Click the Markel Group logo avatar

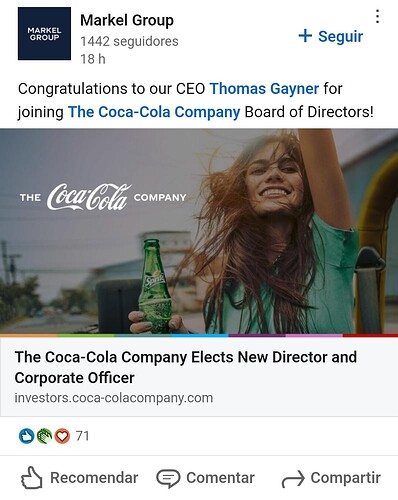click(x=44, y=34)
